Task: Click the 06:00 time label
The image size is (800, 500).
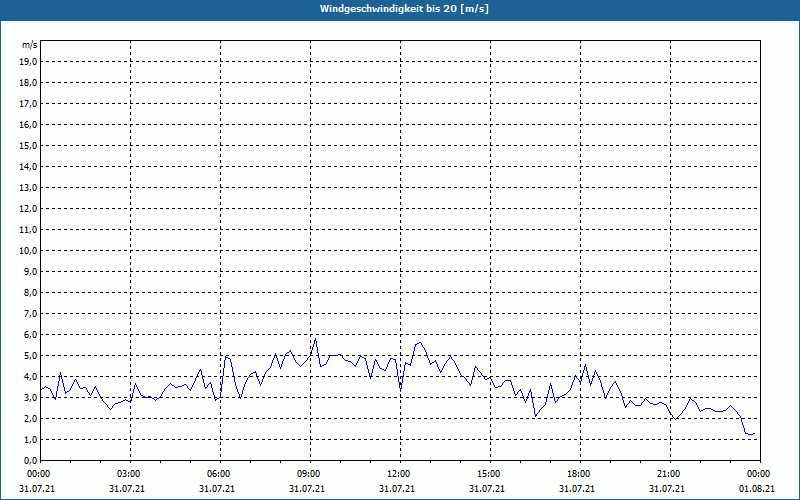Action: click(x=219, y=474)
